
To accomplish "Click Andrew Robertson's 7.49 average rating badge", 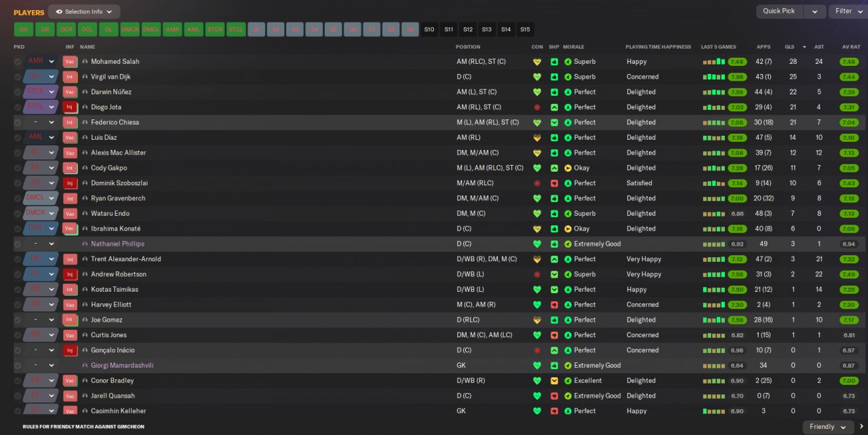I will [x=849, y=274].
